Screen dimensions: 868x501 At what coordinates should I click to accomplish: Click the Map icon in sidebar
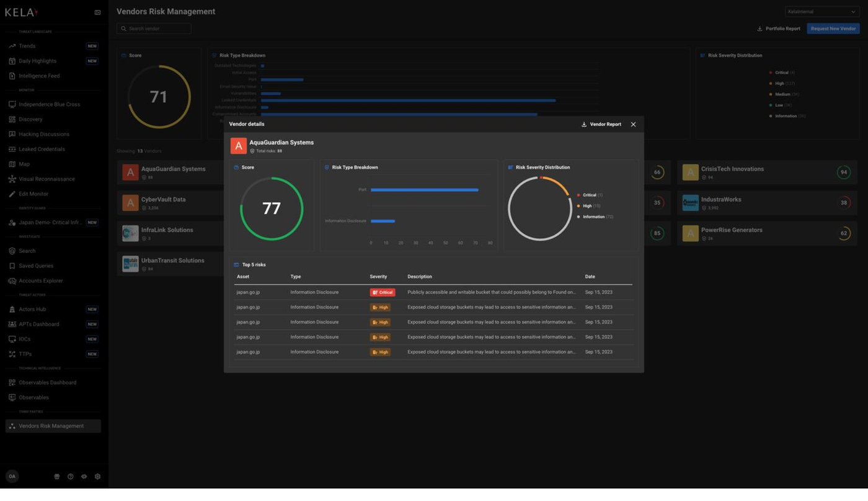[12, 164]
